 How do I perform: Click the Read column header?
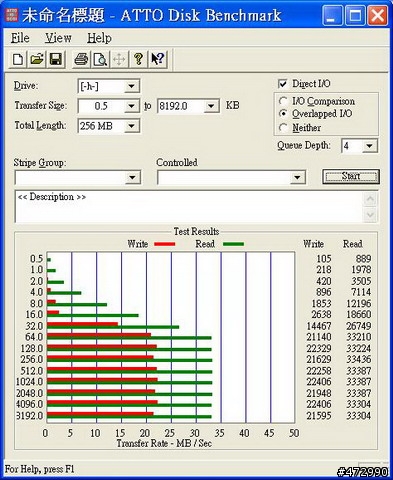click(353, 244)
